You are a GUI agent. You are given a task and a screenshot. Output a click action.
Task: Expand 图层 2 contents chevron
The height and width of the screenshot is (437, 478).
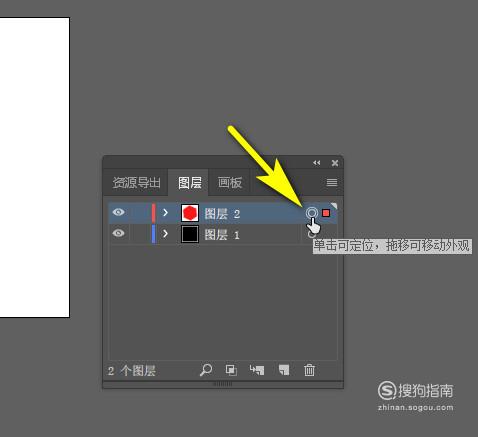tap(165, 213)
